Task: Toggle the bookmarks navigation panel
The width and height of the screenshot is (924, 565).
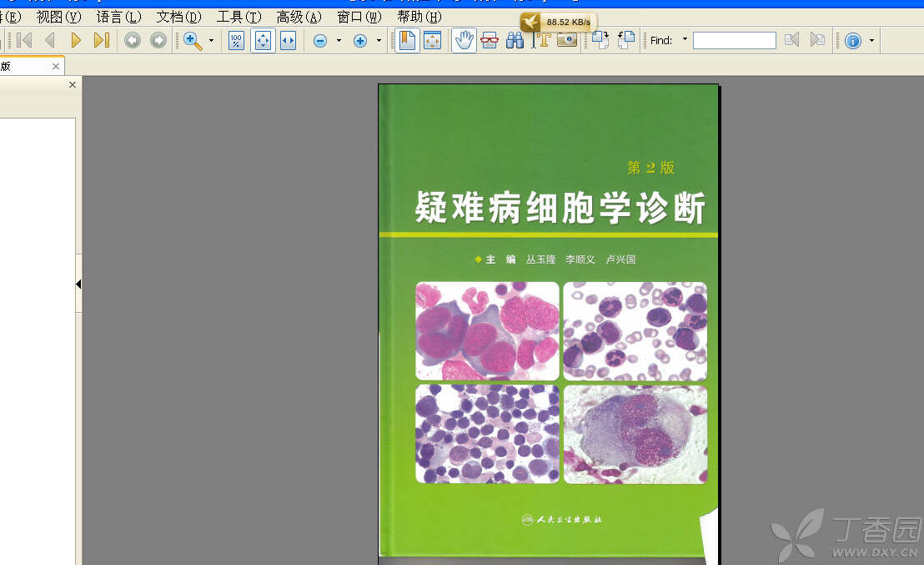Action: [407, 40]
